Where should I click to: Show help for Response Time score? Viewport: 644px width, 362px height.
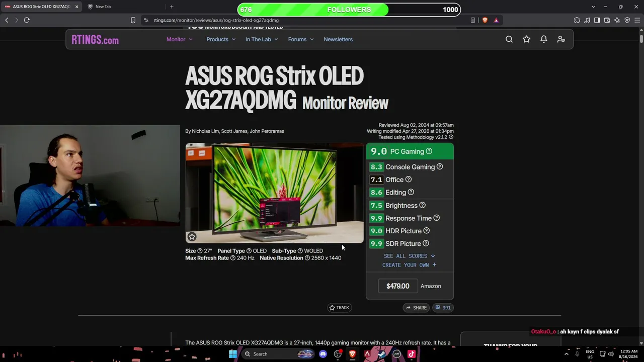pyautogui.click(x=437, y=218)
